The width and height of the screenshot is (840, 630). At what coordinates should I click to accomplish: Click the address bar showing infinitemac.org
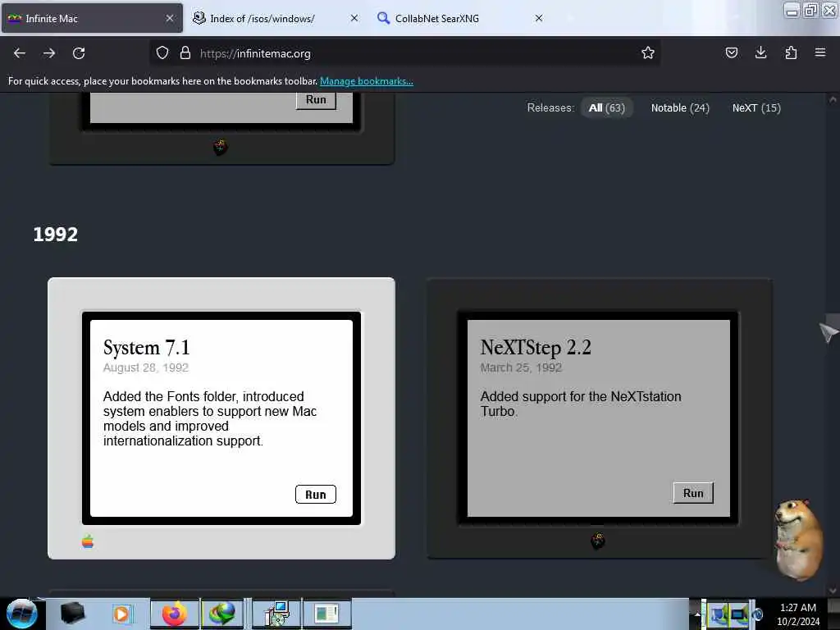(x=404, y=53)
